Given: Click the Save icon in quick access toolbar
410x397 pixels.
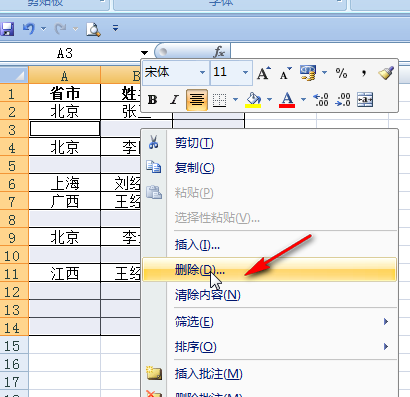Looking at the screenshot, I should [x=7, y=29].
